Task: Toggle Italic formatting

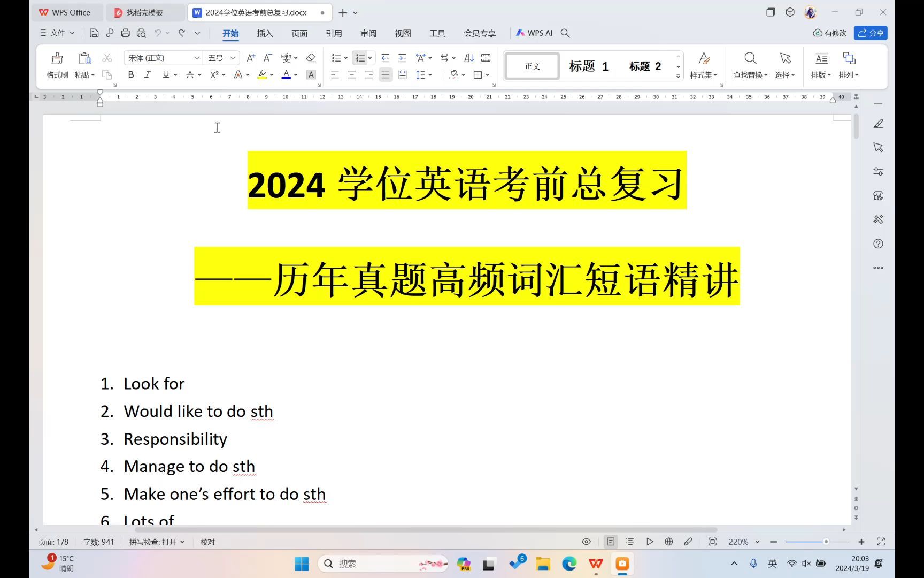Action: (x=148, y=75)
